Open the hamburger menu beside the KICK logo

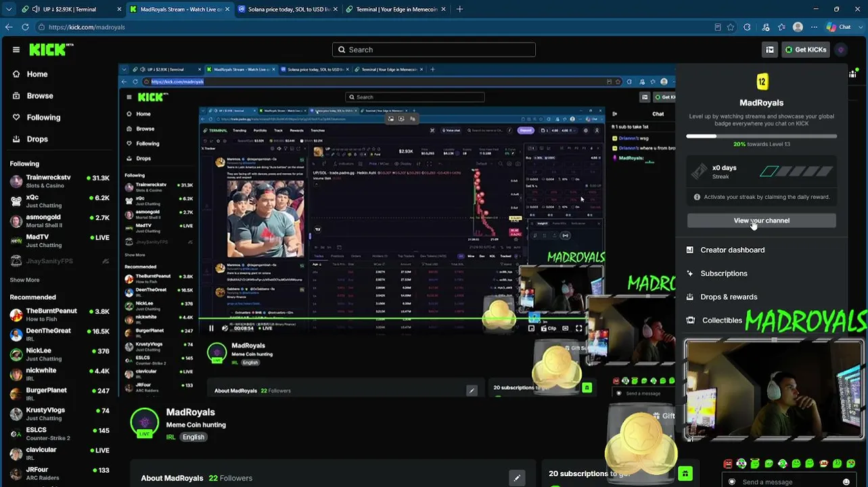coord(16,49)
